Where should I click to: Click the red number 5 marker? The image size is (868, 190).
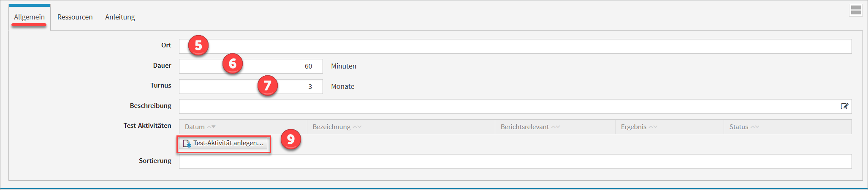pos(198,46)
